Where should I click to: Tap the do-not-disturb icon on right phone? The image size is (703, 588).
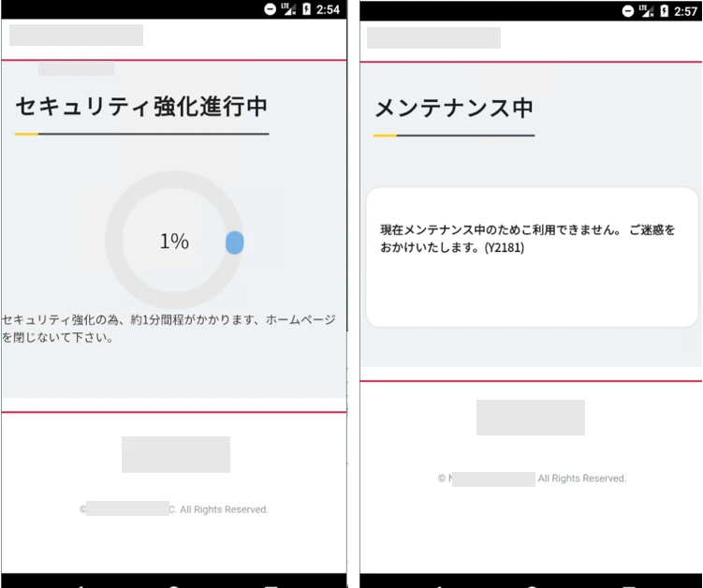click(628, 11)
